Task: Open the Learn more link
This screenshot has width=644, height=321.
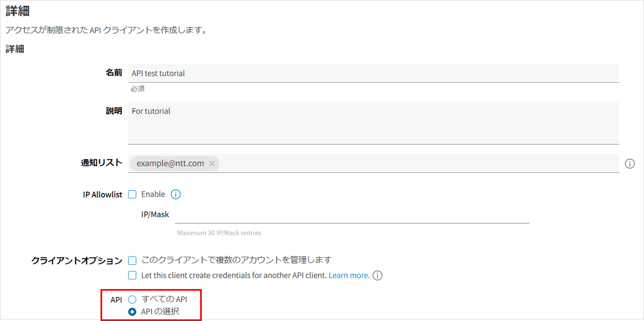Action: 349,275
